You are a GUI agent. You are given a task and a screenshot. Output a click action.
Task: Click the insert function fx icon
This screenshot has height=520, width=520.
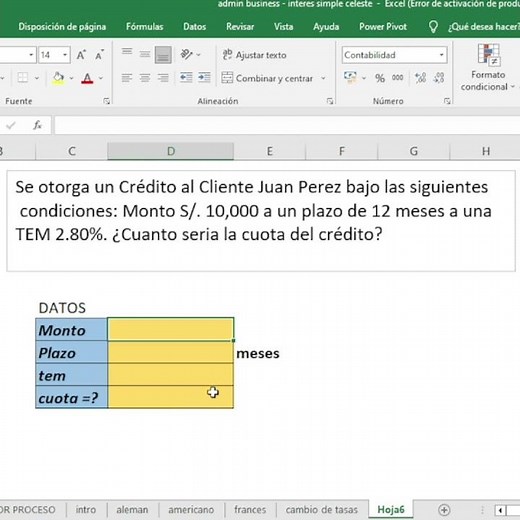pyautogui.click(x=37, y=125)
